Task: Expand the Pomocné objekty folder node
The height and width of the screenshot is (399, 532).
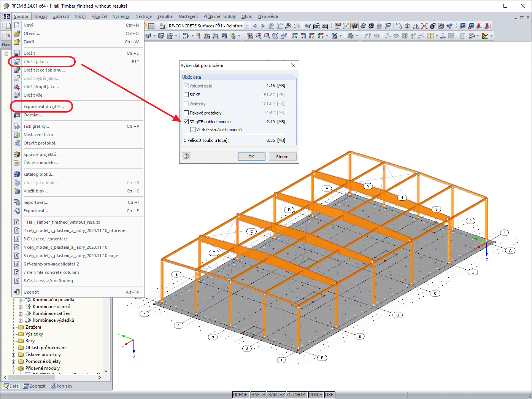Action: click(14, 361)
